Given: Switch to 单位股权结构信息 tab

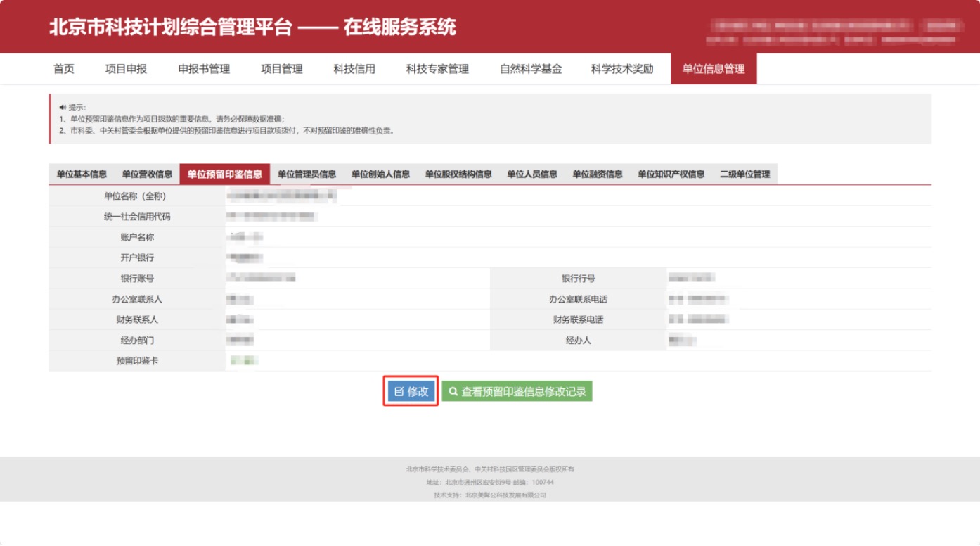Looking at the screenshot, I should 458,174.
